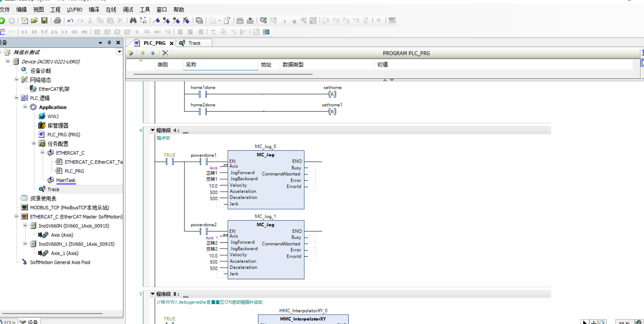Click the Find binoculars icon

click(133, 20)
